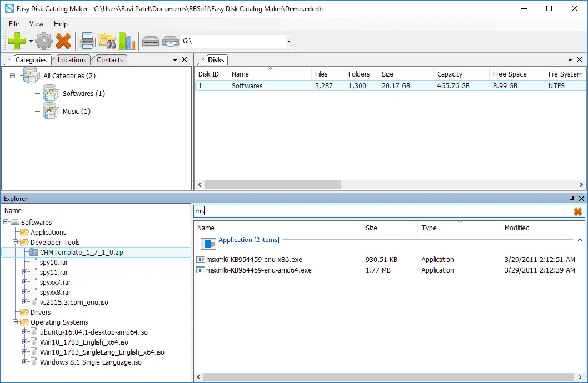Collapse the All Categories tree node
The height and width of the screenshot is (383, 588).
(12, 75)
